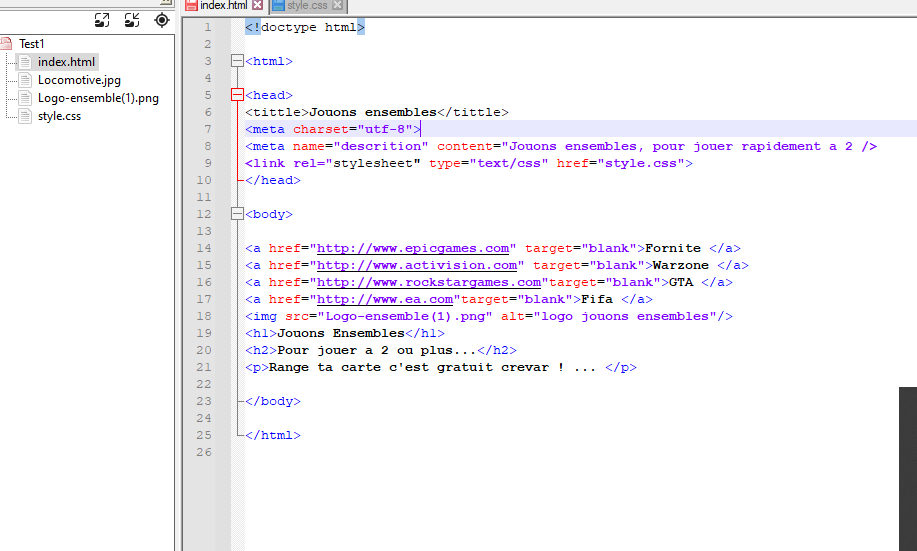Screen dimensions: 917x551
Task: Click the 'Fornite' link text in code
Action: (x=673, y=249)
